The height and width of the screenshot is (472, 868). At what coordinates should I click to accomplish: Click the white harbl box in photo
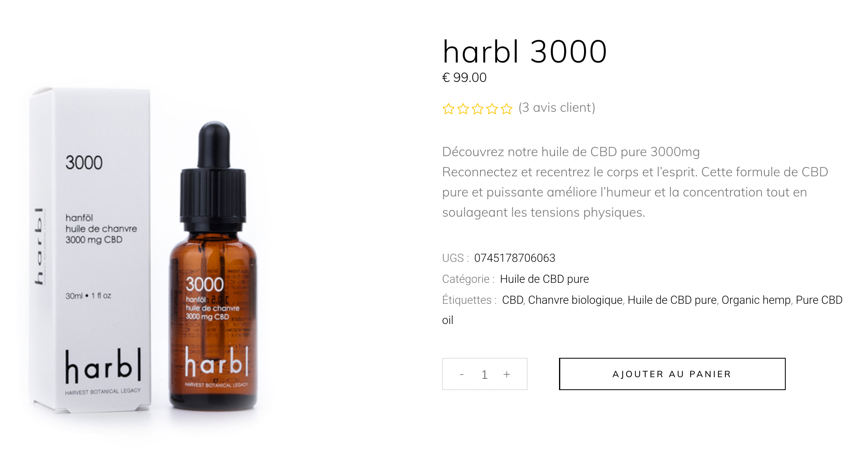[x=90, y=250]
